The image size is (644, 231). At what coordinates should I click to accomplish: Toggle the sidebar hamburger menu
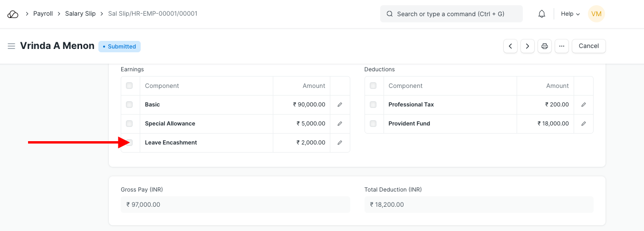click(11, 46)
